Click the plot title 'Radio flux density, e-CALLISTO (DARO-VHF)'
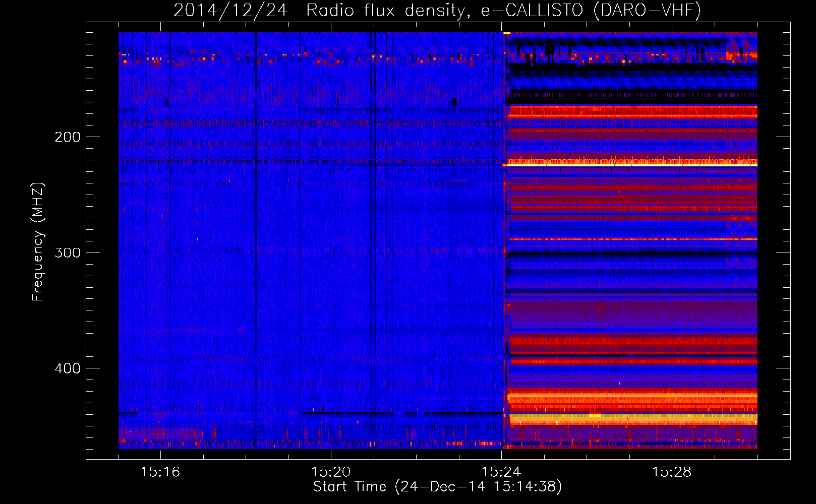Image resolution: width=816 pixels, height=504 pixels. (503, 10)
